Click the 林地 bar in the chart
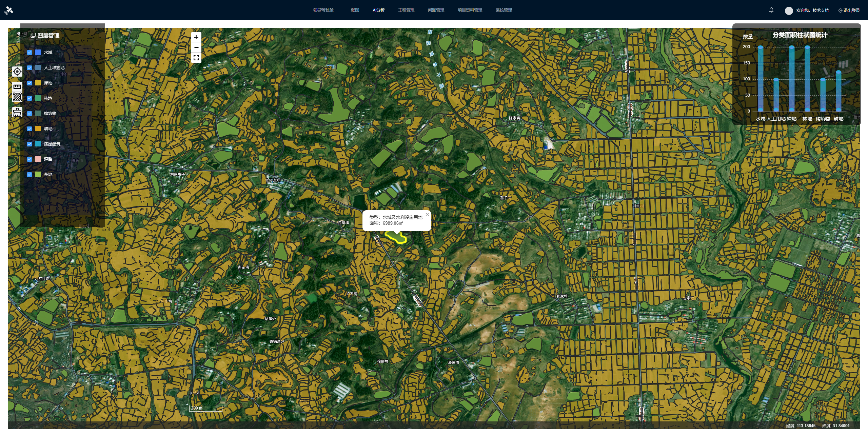868x437 pixels. 807,79
